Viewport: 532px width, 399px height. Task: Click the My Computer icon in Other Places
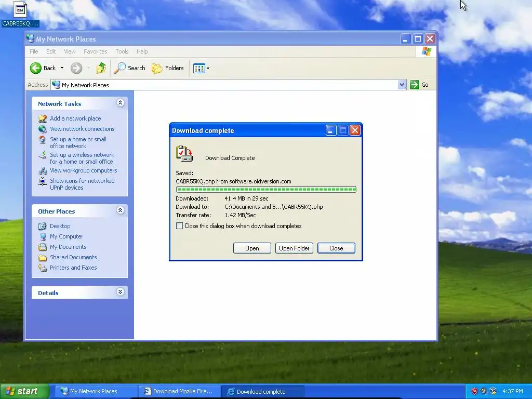43,236
